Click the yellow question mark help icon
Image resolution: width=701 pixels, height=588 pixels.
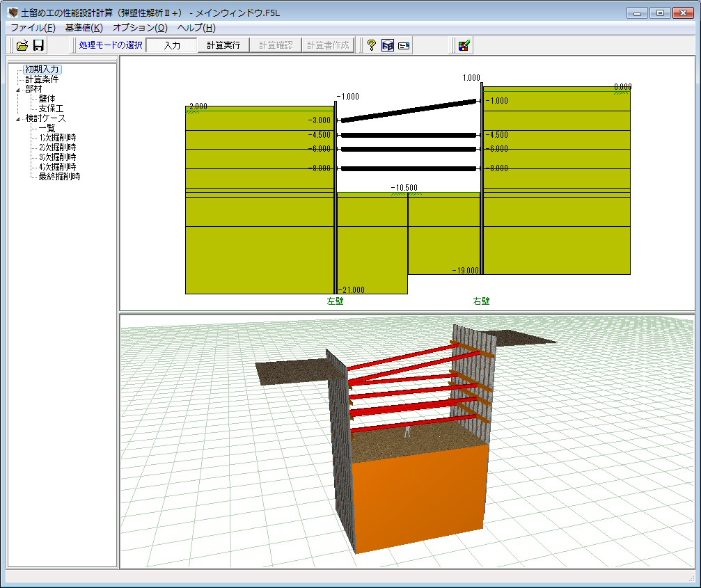tap(371, 45)
